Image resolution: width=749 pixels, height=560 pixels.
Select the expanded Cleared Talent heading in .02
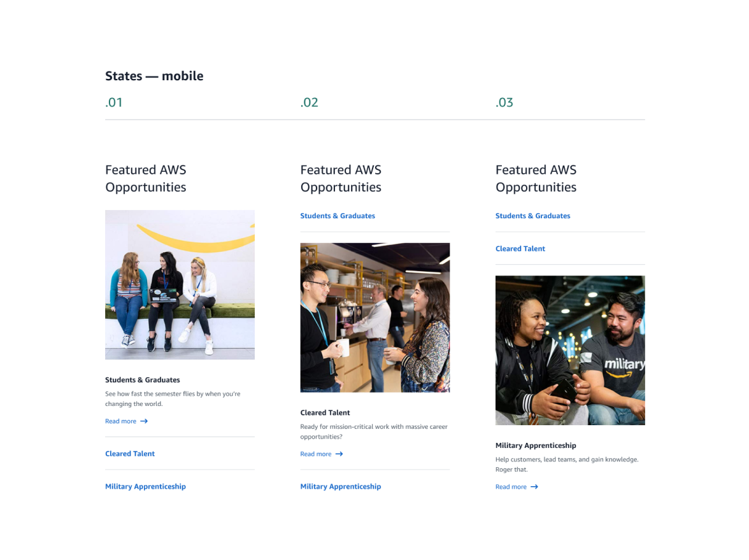[x=325, y=412]
